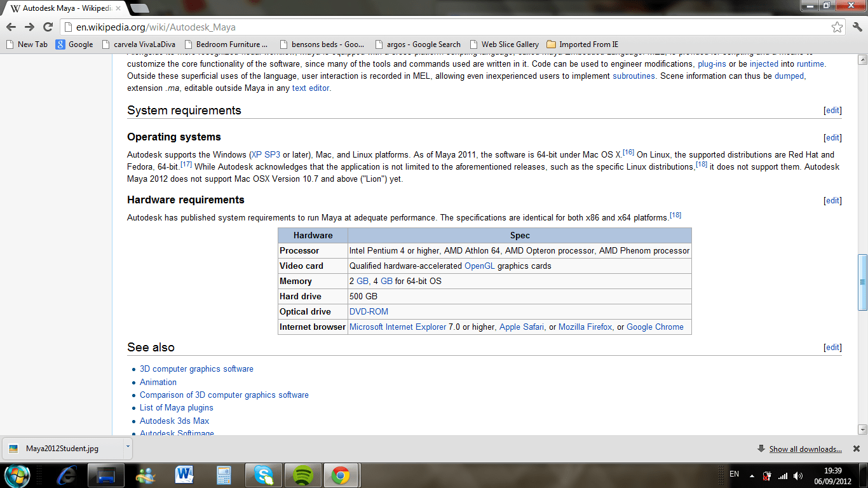
Task: Select the Autodesk Maya - Wikipedia tab
Action: click(67, 9)
